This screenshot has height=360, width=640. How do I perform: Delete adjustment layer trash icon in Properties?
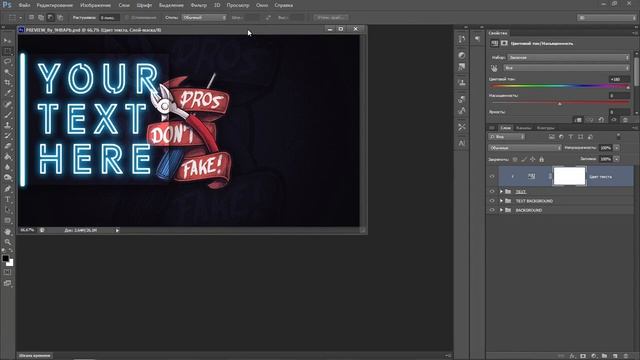[x=625, y=120]
